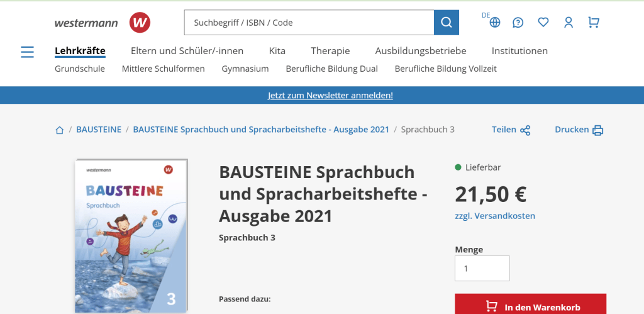The image size is (644, 314).
Task: Open the Grundschule submenu
Action: pos(80,69)
